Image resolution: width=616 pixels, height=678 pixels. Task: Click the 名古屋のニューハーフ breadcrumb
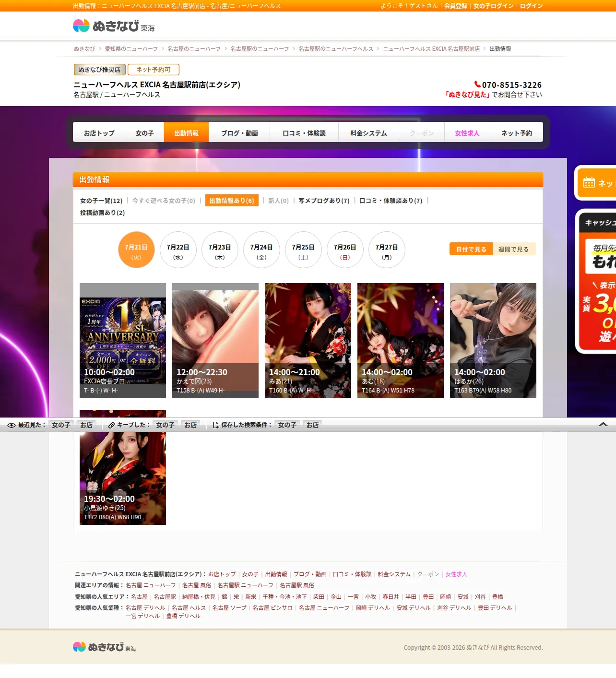pyautogui.click(x=194, y=49)
